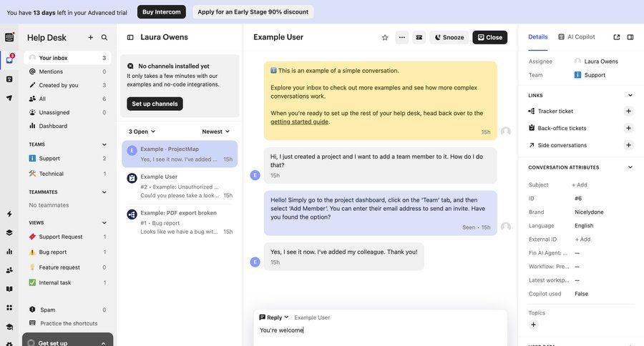Open the Unassigned inbox
Image resolution: width=644 pixels, height=346 pixels.
pos(67,112)
